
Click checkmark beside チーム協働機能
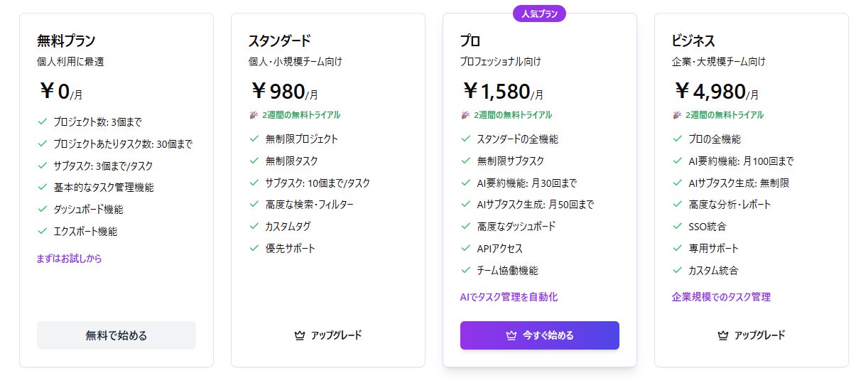coord(466,270)
